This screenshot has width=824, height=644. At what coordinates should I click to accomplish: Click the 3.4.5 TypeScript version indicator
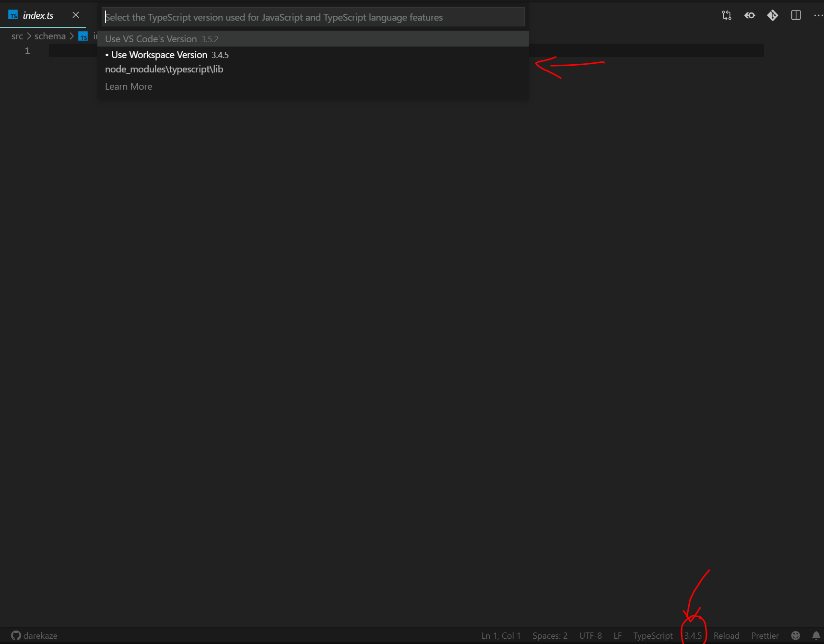point(693,635)
